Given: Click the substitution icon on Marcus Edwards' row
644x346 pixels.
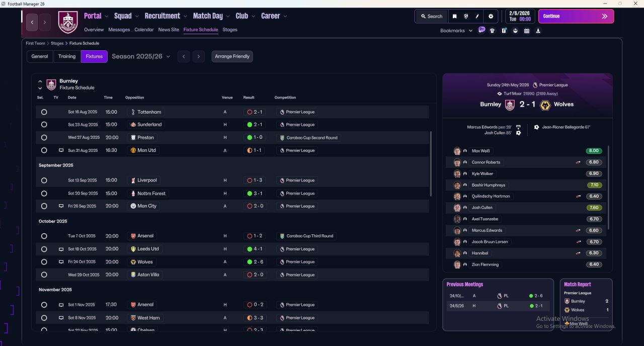Looking at the screenshot, I should pyautogui.click(x=579, y=230).
